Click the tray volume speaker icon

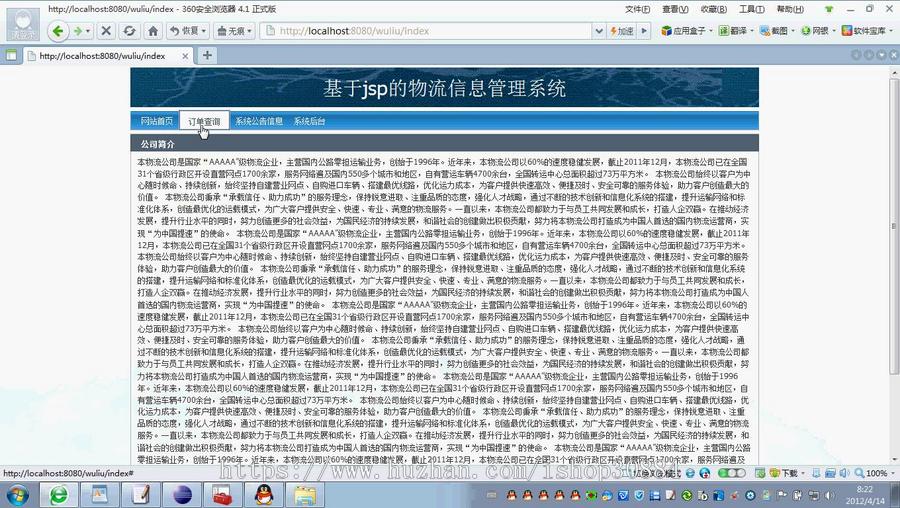830,495
